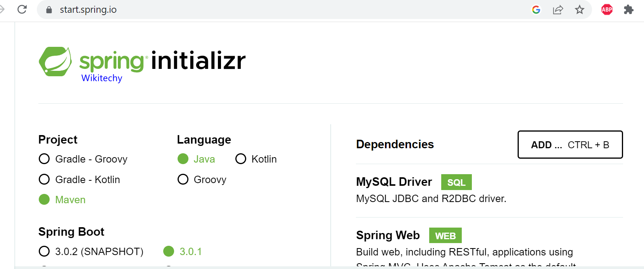Open the Google icon in address bar

[536, 10]
